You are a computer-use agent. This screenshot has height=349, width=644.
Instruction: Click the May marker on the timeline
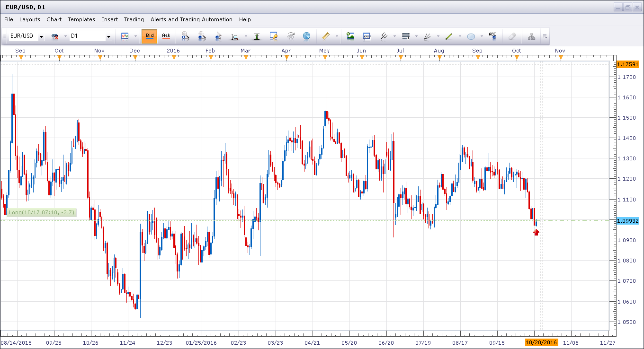[x=324, y=58]
